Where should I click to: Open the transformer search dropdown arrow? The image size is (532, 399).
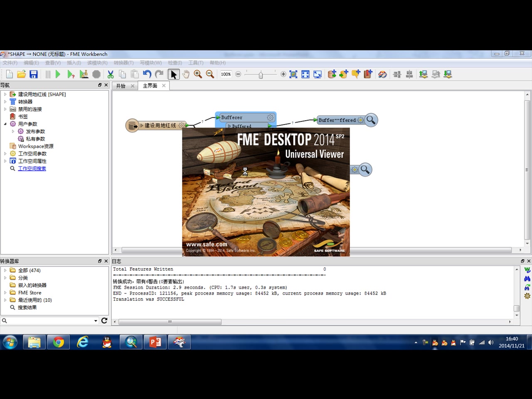[96, 320]
